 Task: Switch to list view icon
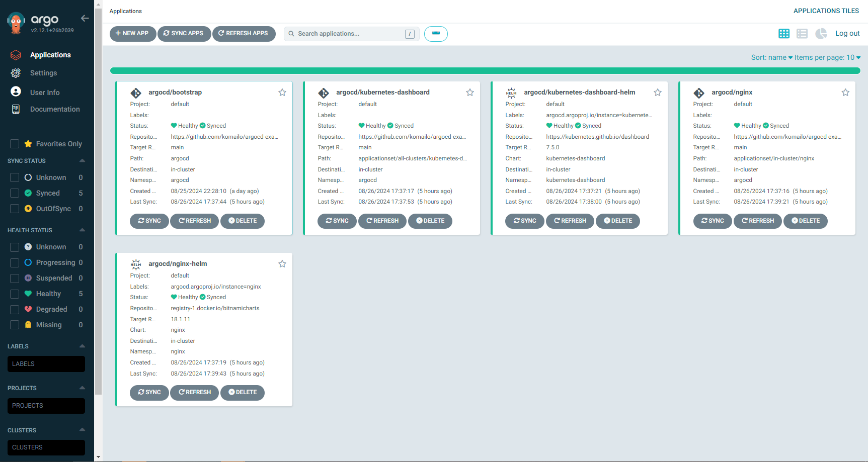[802, 34]
